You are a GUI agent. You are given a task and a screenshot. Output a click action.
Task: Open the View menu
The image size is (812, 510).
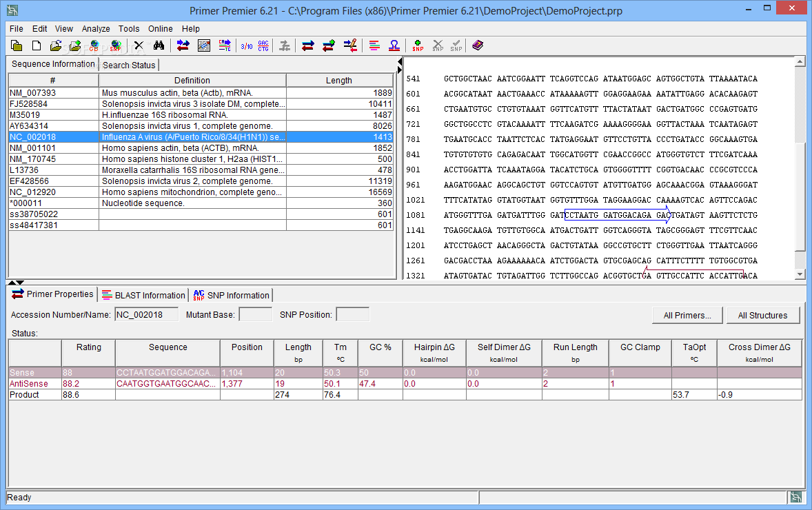tap(63, 28)
